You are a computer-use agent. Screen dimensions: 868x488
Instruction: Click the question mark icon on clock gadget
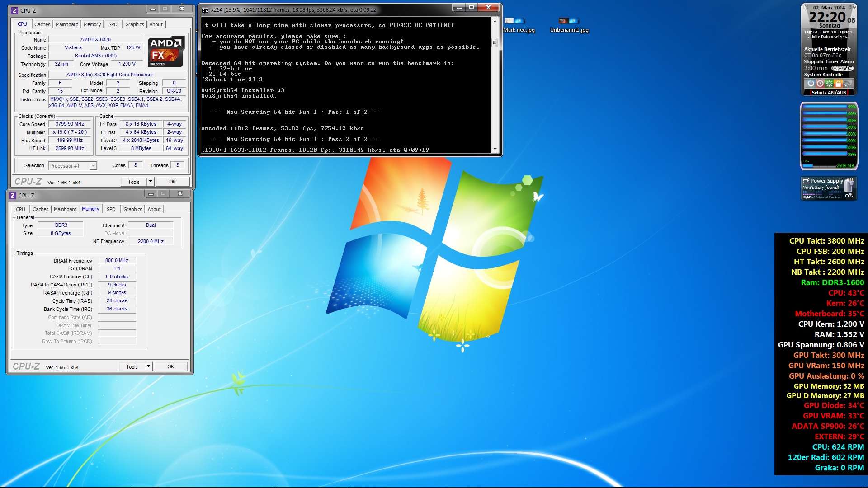coord(805,7)
